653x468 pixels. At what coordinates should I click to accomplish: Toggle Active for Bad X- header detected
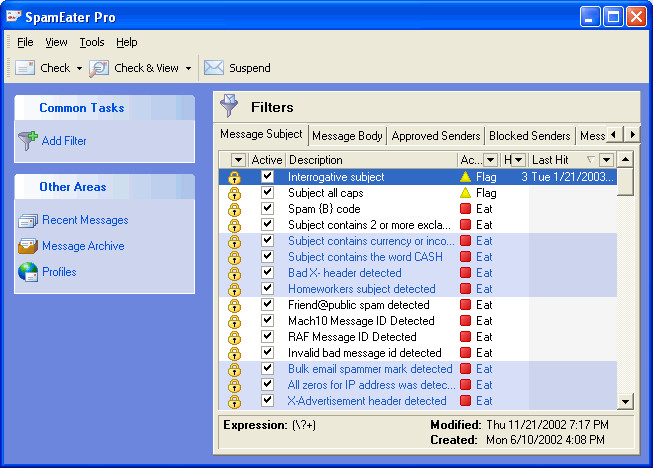tap(267, 272)
